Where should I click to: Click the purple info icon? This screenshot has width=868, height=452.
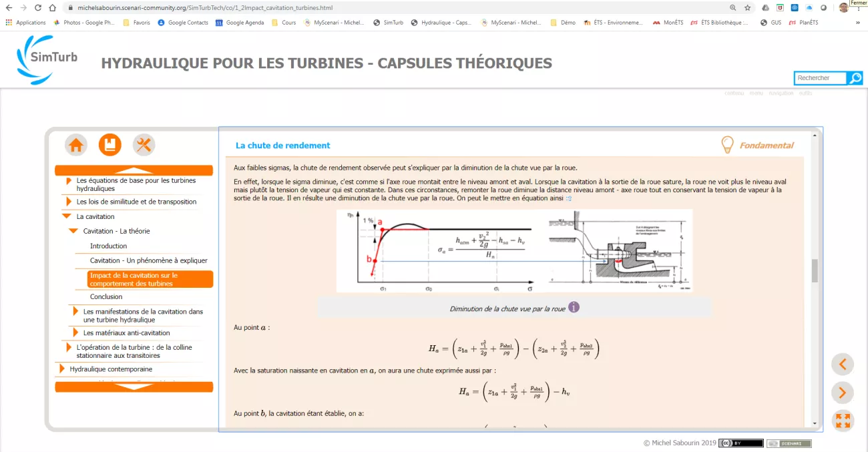574,308
